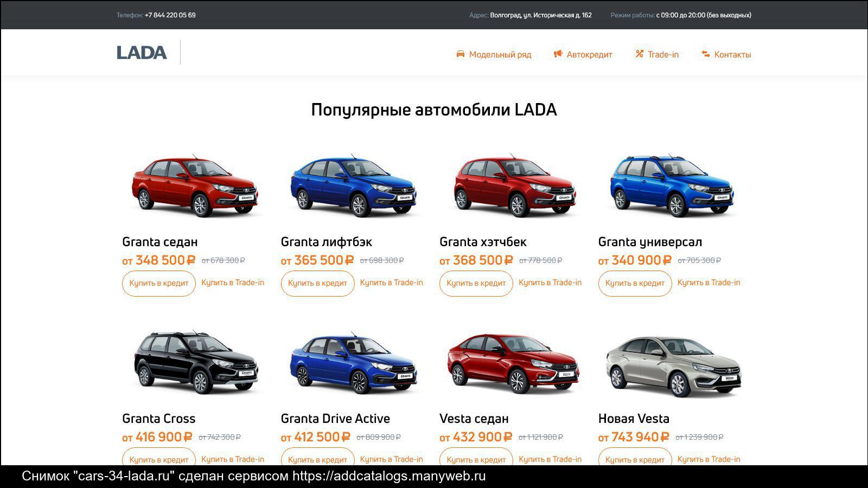Click the Vesta седан title
Viewport: 868px width, 488px height.
(474, 419)
